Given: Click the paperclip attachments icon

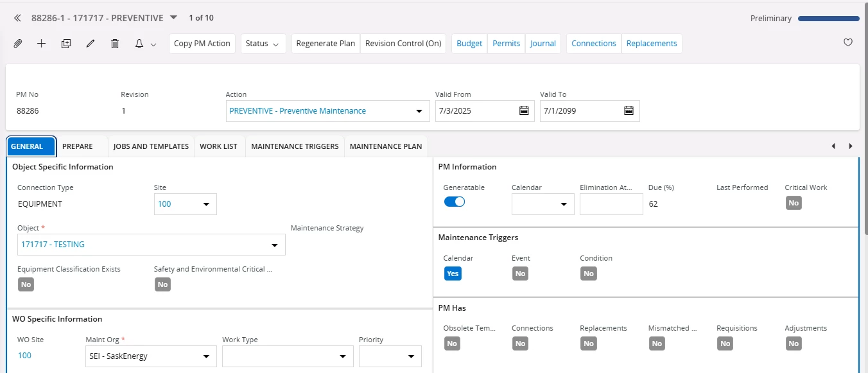Looking at the screenshot, I should (x=18, y=44).
